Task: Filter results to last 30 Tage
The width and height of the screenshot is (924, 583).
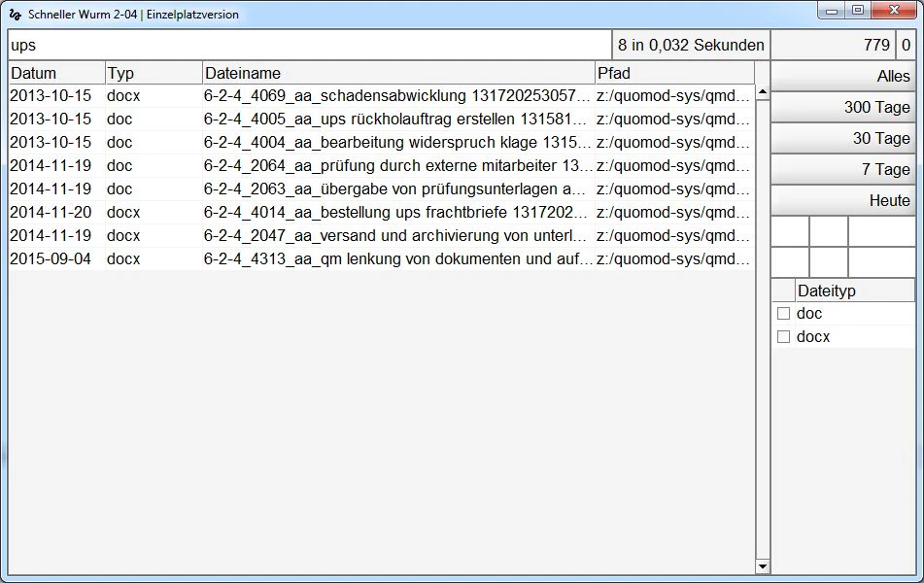Action: (x=842, y=138)
